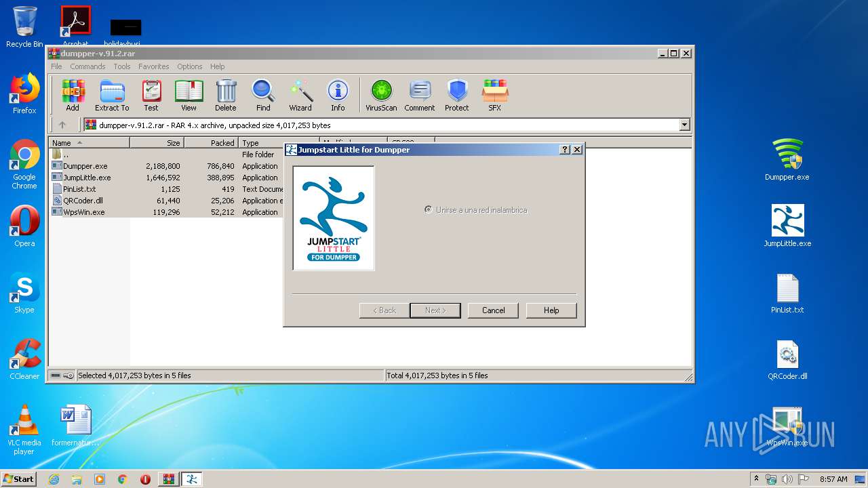Click Cancel in the Jumpstart dialog
The width and height of the screenshot is (868, 488).
pos(493,310)
